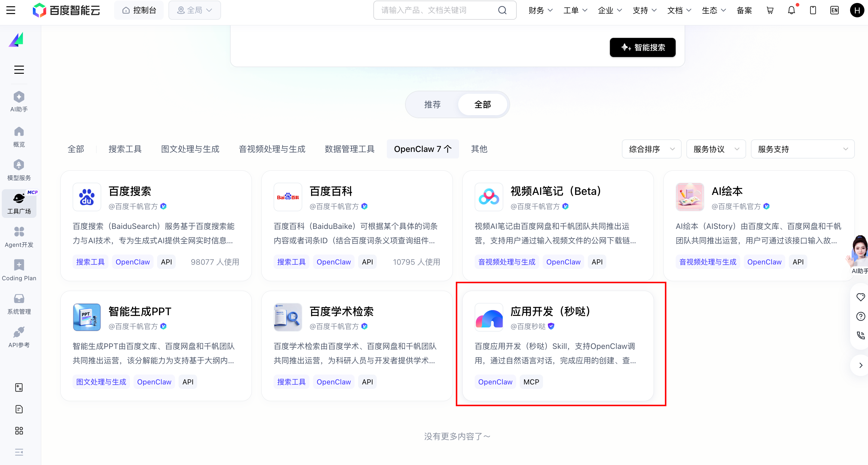Switch to the 推荐 toggle option
The height and width of the screenshot is (465, 868).
[432, 104]
